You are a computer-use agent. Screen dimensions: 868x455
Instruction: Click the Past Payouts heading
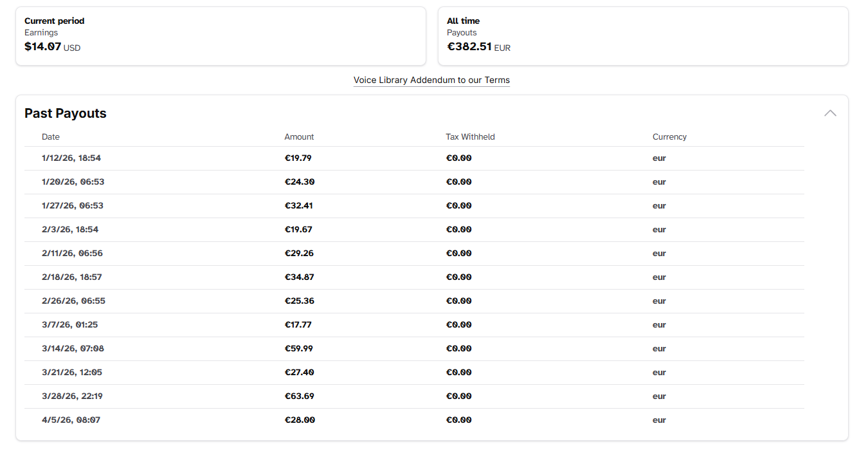65,113
